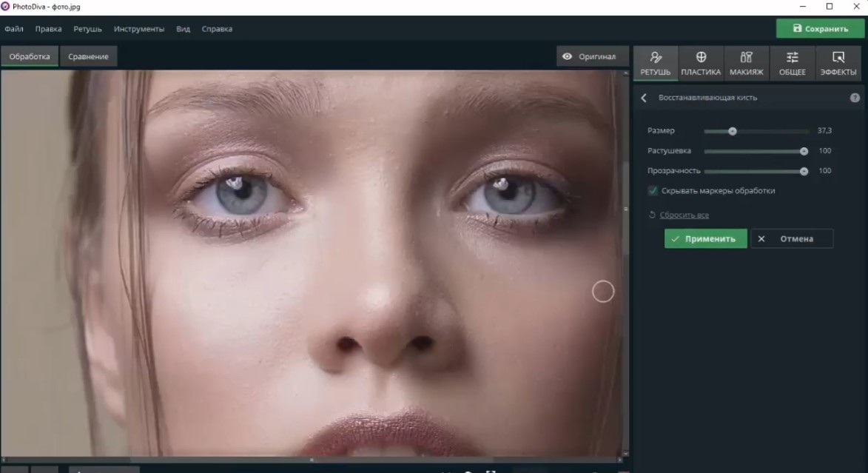The image size is (868, 473).
Task: Show the original photo with Оригинал
Action: (592, 56)
